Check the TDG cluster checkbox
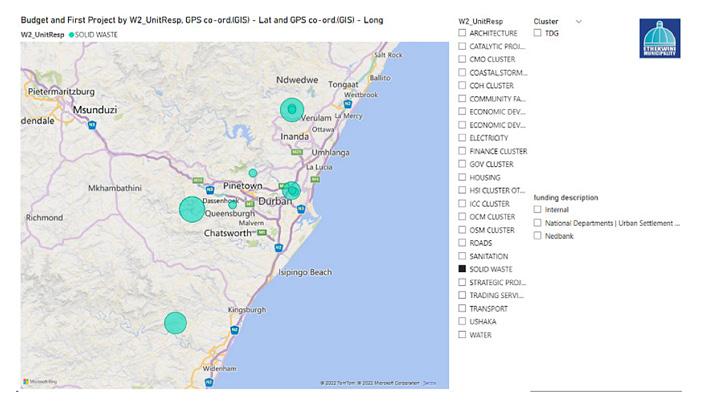The image size is (723, 402). coord(537,33)
